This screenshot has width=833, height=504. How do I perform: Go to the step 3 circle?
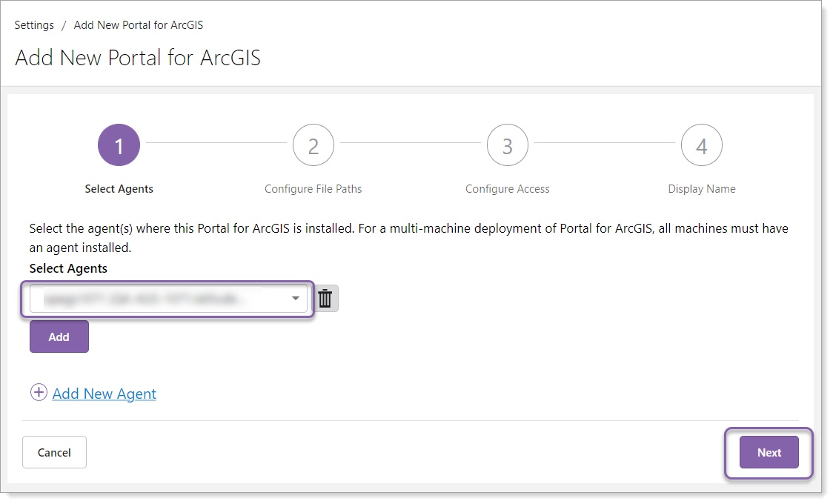point(508,145)
